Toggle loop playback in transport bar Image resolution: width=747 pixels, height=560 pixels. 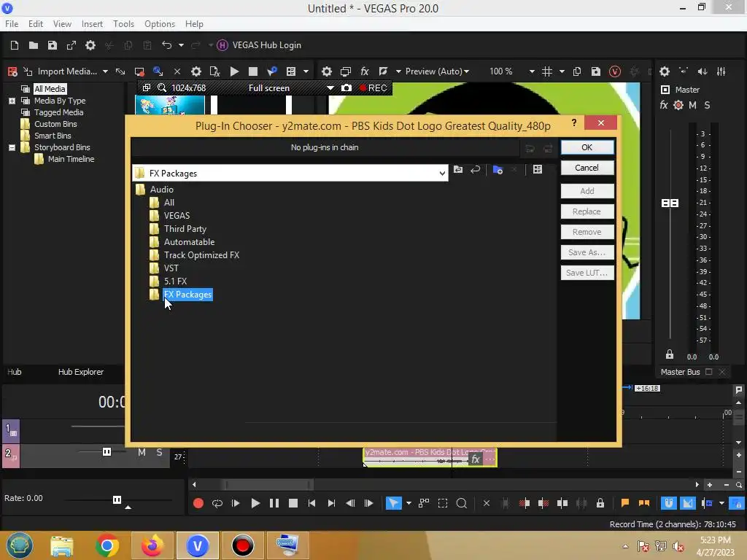click(217, 503)
